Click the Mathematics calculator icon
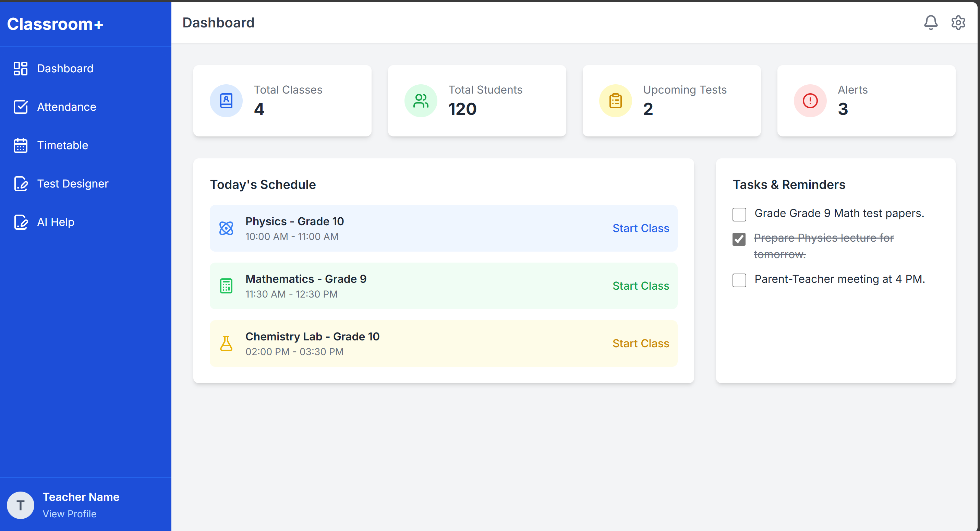This screenshot has width=980, height=531. click(226, 286)
